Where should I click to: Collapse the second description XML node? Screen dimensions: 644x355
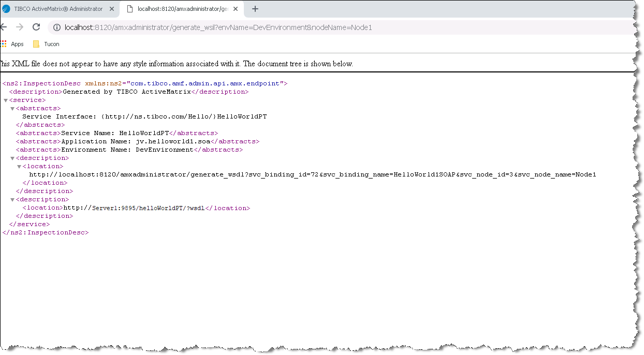pos(12,200)
